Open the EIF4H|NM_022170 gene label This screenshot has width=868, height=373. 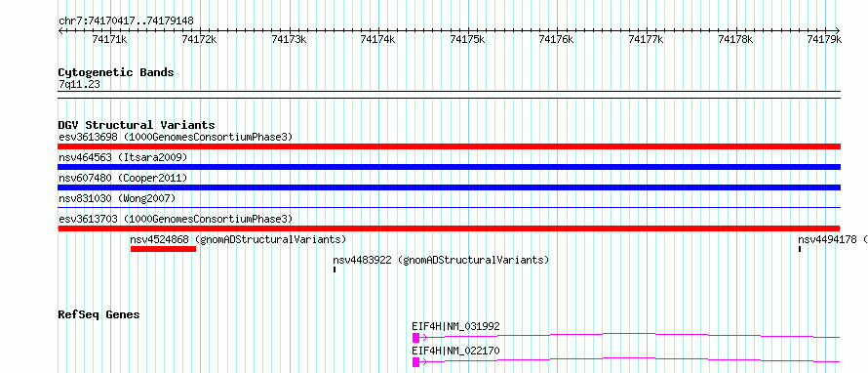coord(455,351)
